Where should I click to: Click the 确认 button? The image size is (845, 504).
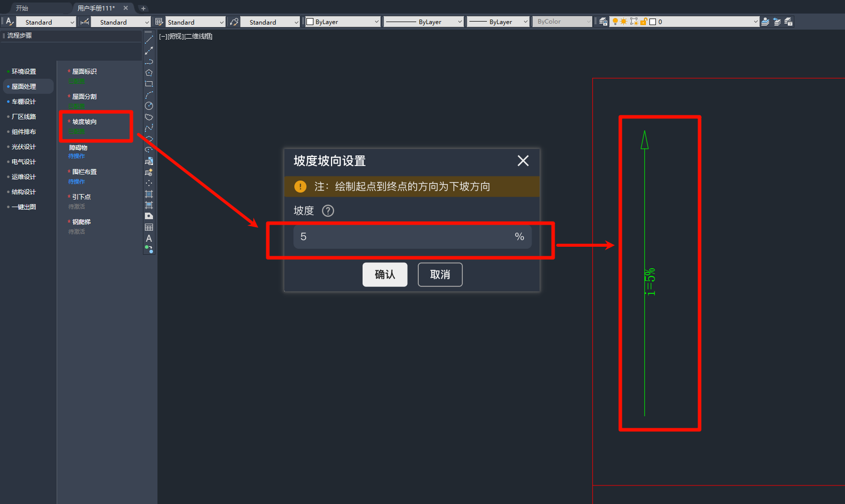tap(385, 275)
